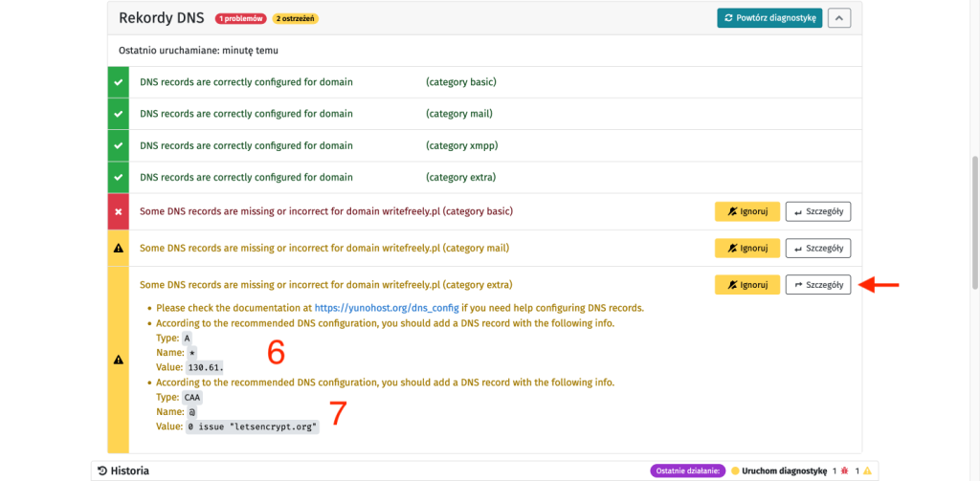Click the green check icon for category basic
Image resolution: width=980 pixels, height=481 pixels.
pyautogui.click(x=117, y=82)
